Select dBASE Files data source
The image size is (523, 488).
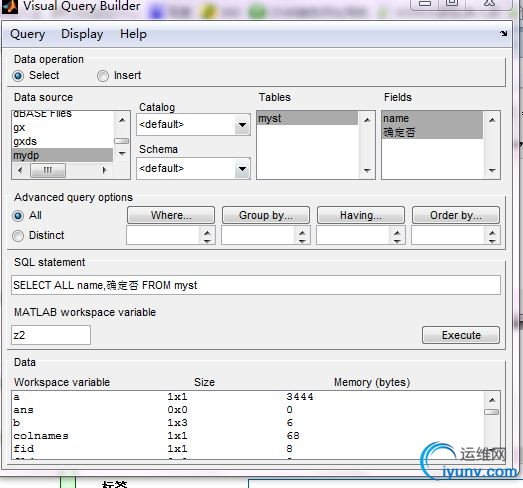click(62, 115)
